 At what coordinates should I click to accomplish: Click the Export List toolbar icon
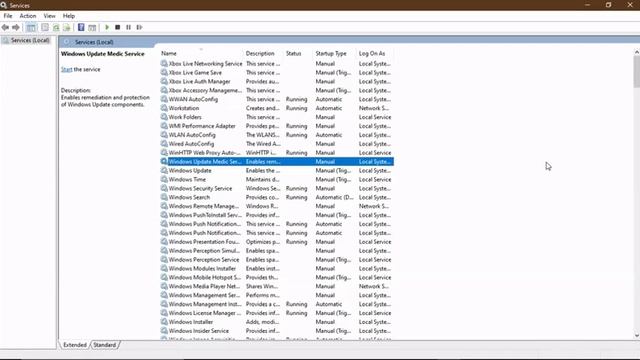67,27
